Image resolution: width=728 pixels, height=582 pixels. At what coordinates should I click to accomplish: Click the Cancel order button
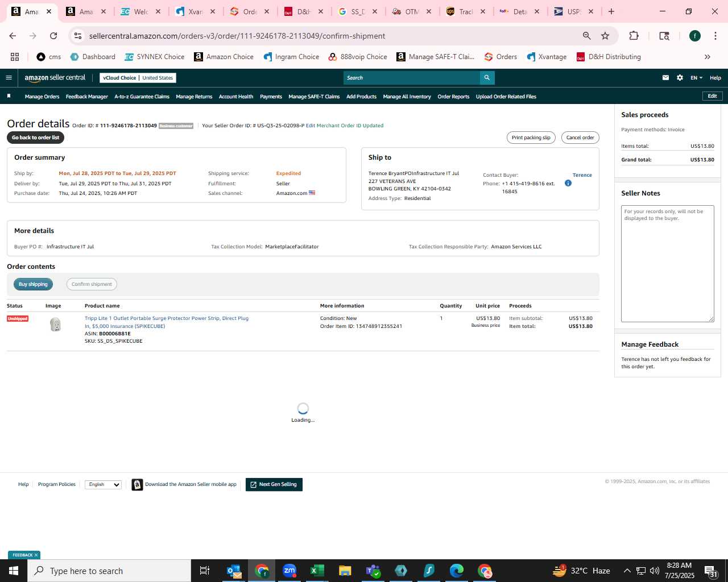pyautogui.click(x=580, y=138)
